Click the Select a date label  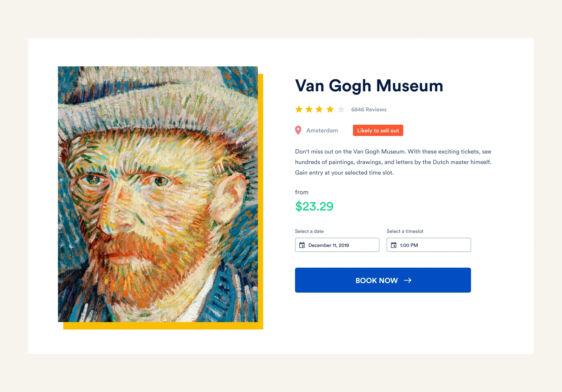(309, 231)
